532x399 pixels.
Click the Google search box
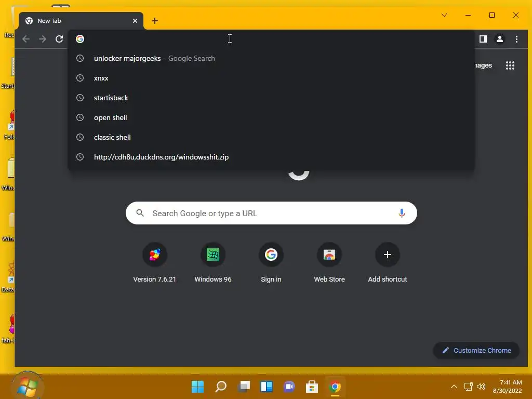pyautogui.click(x=271, y=213)
